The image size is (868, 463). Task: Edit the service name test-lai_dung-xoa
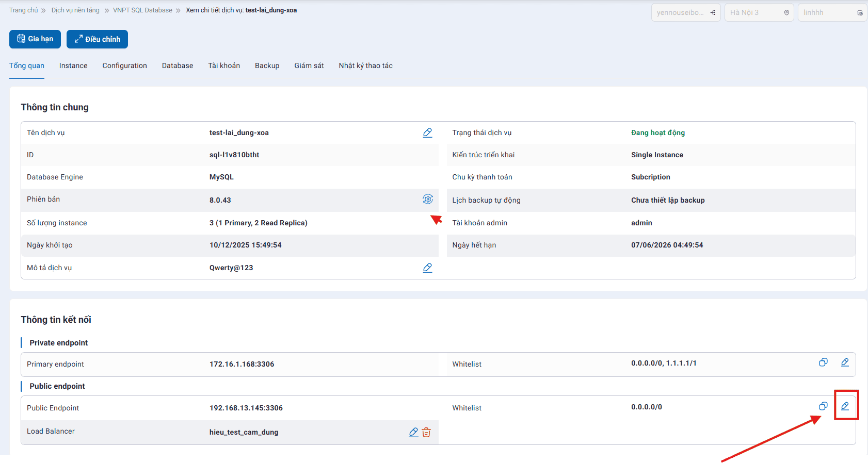[427, 133]
